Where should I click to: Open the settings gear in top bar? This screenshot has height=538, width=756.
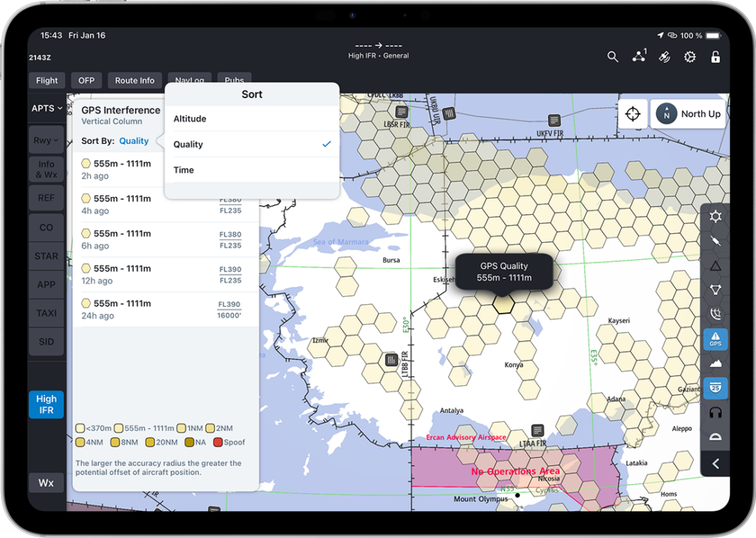click(690, 57)
